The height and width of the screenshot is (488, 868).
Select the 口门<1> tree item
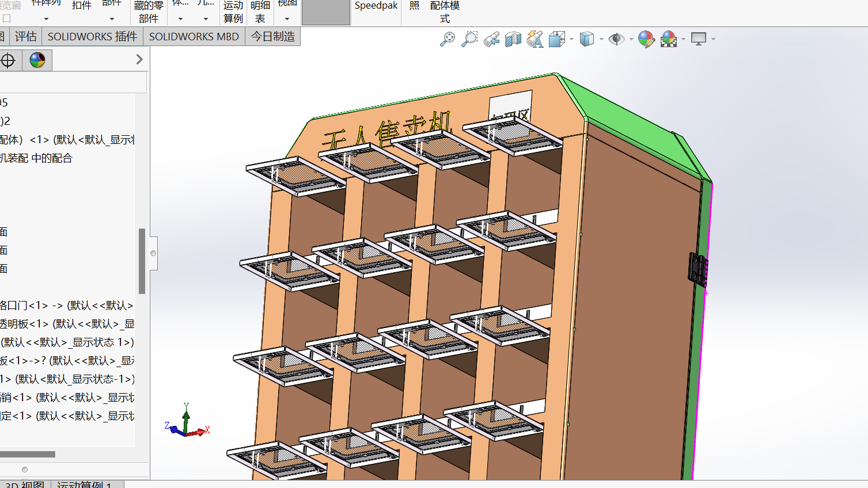pos(67,306)
